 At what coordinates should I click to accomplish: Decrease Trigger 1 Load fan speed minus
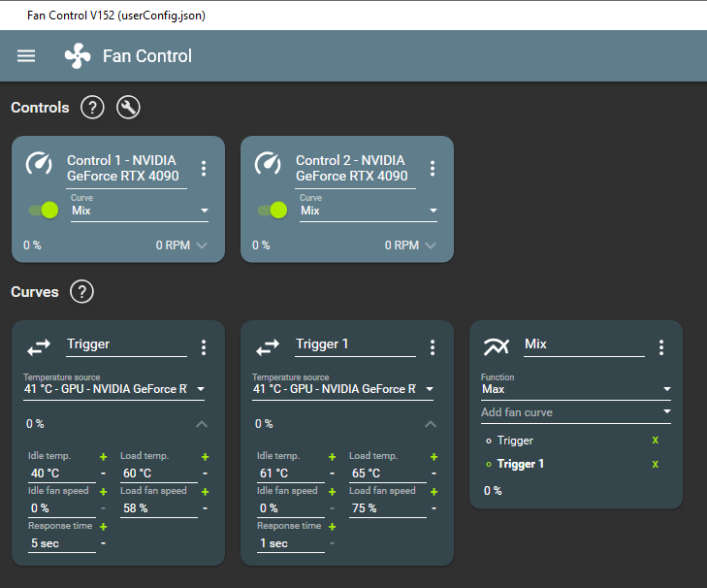(434, 508)
